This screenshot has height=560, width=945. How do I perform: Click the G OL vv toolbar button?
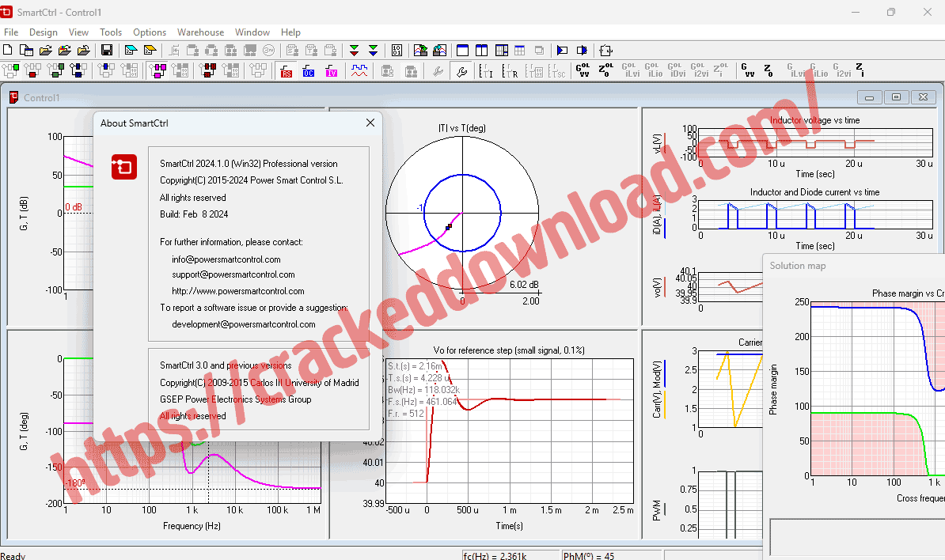pos(583,70)
